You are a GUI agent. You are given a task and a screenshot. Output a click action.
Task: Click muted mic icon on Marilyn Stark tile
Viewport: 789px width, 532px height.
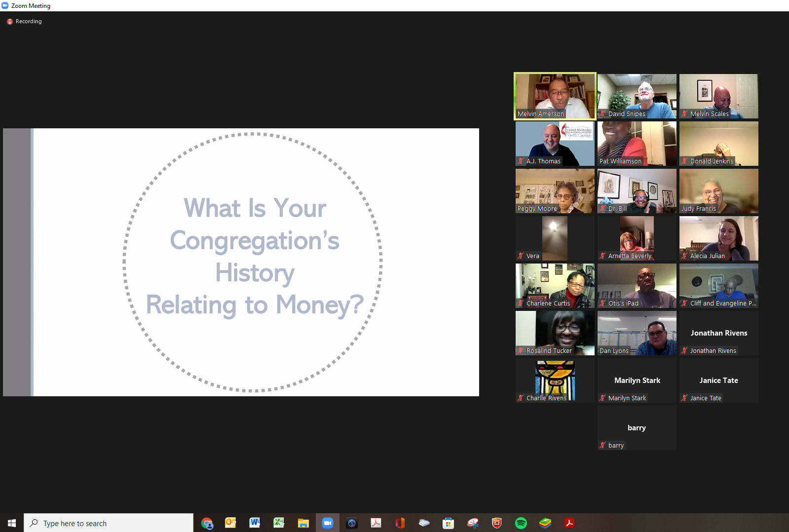[602, 398]
